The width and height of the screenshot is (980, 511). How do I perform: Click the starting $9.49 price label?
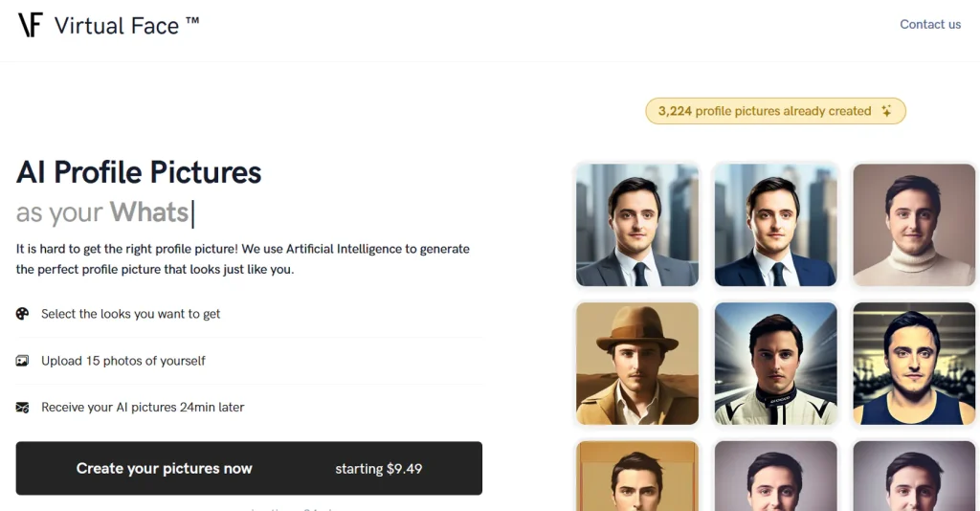378,469
